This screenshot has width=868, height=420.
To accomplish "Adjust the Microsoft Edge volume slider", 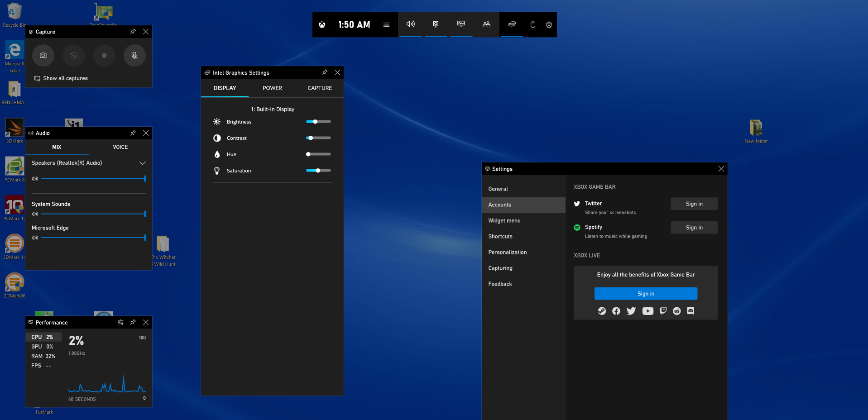I will pyautogui.click(x=93, y=238).
